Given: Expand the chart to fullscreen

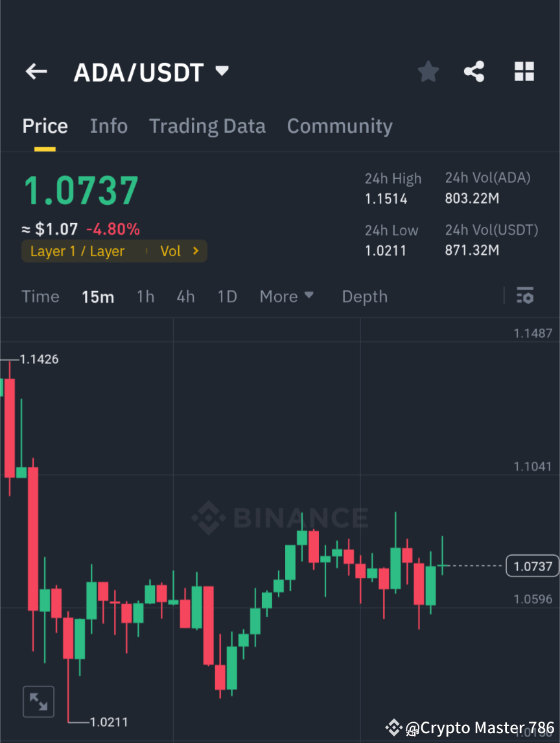Looking at the screenshot, I should tap(38, 701).
